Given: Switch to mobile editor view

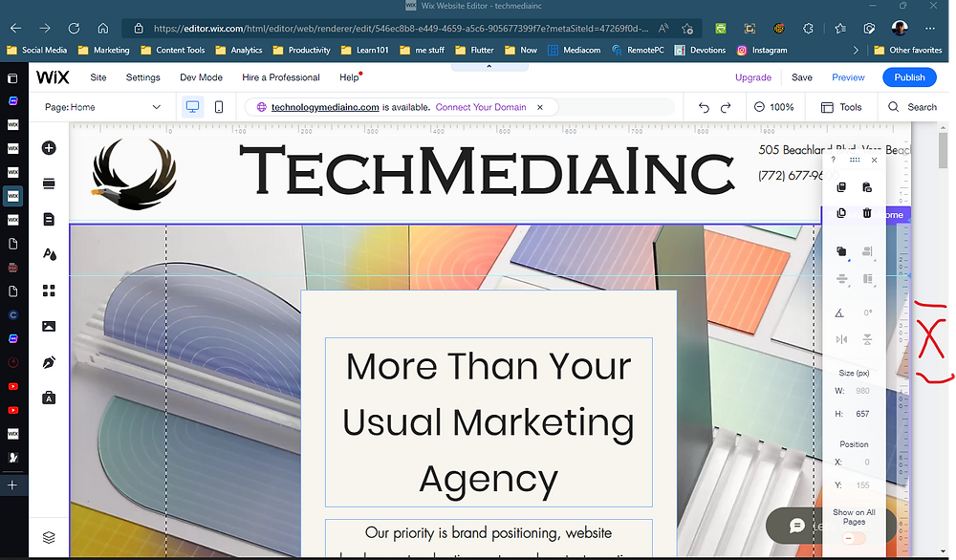Looking at the screenshot, I should click(219, 107).
